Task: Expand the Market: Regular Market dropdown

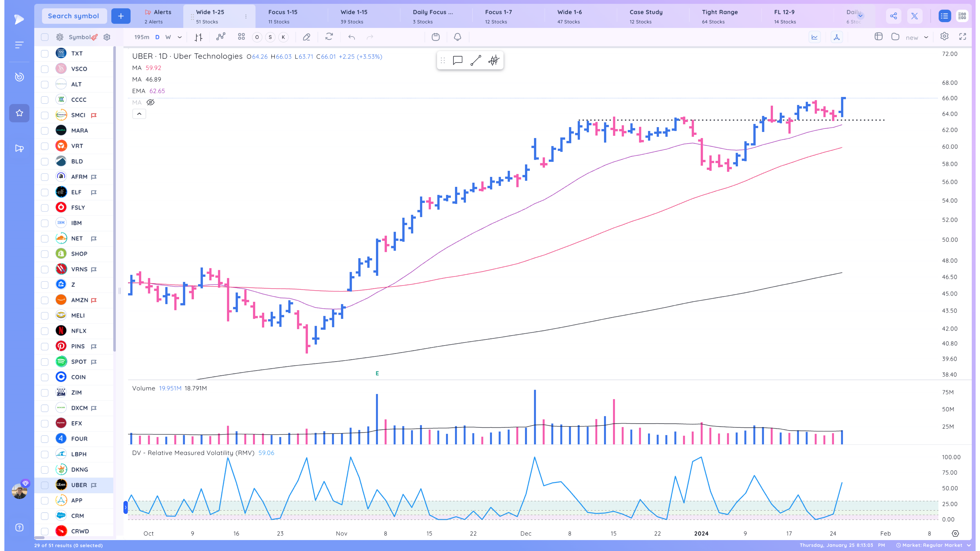Action: (x=969, y=545)
